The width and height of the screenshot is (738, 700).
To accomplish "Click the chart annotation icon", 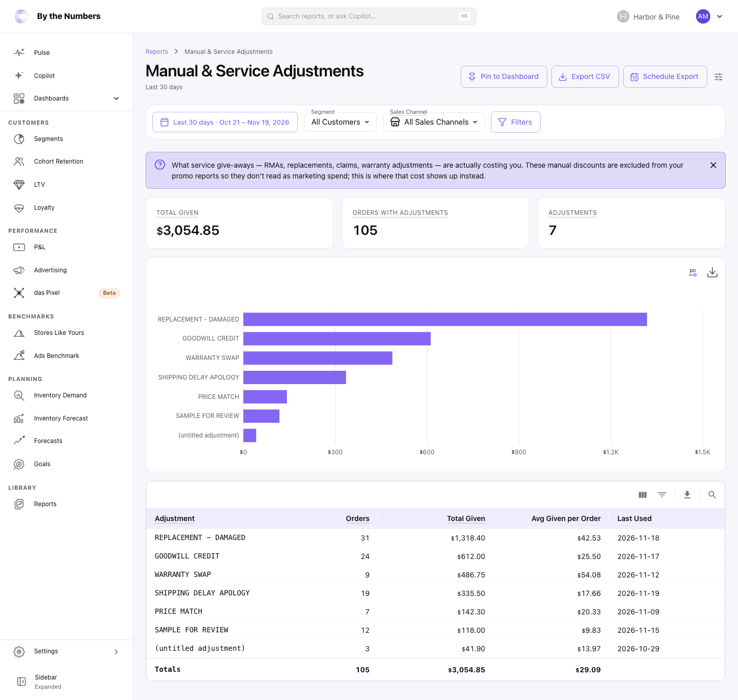I will click(693, 273).
